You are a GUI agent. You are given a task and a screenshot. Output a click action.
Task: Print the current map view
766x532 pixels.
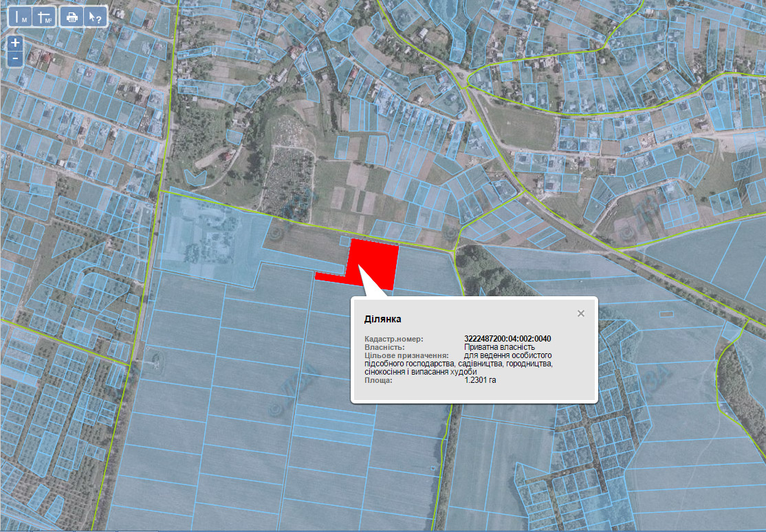(x=72, y=17)
